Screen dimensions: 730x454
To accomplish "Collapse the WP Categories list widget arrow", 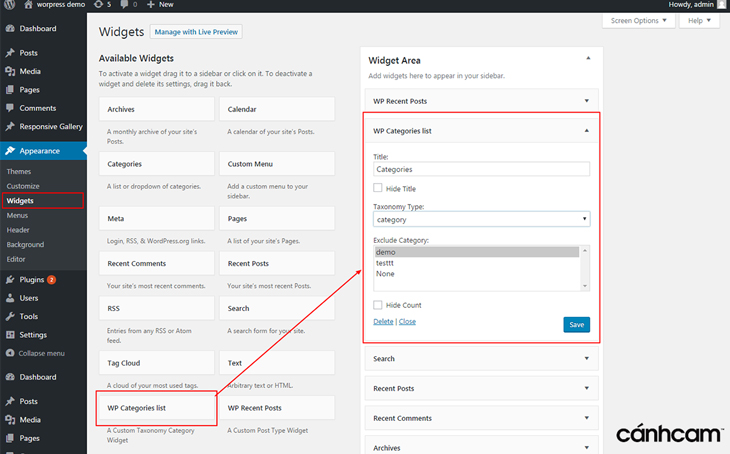I will point(587,131).
